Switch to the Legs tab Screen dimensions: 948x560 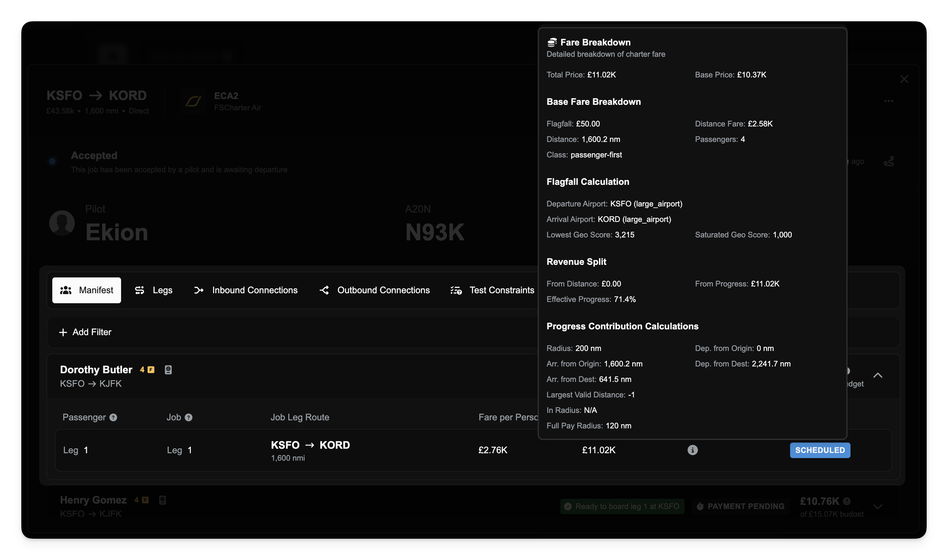(x=154, y=290)
